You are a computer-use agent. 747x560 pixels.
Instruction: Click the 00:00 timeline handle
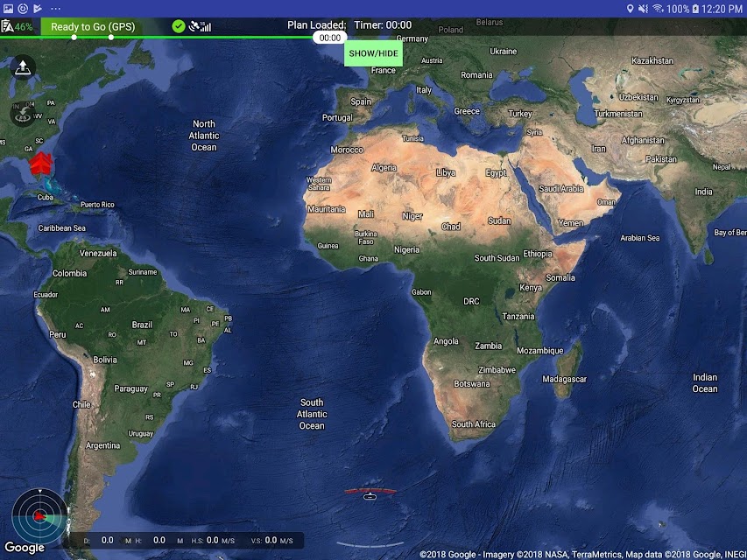click(x=329, y=38)
